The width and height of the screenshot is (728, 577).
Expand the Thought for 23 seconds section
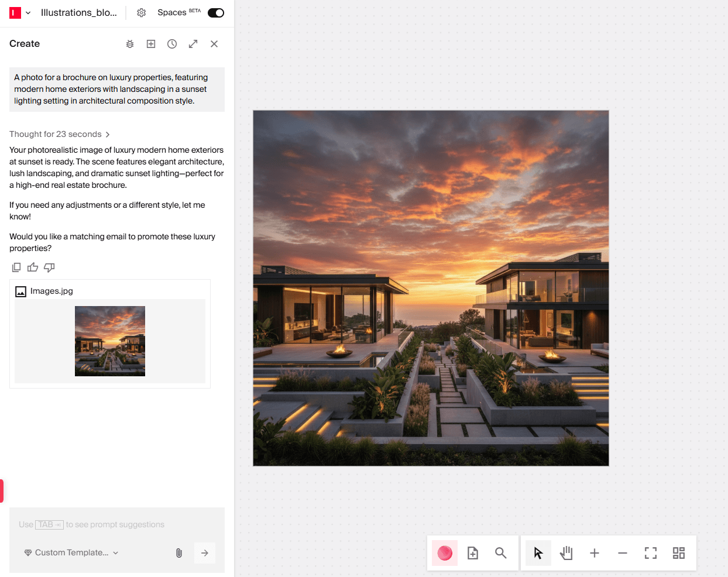coord(60,134)
